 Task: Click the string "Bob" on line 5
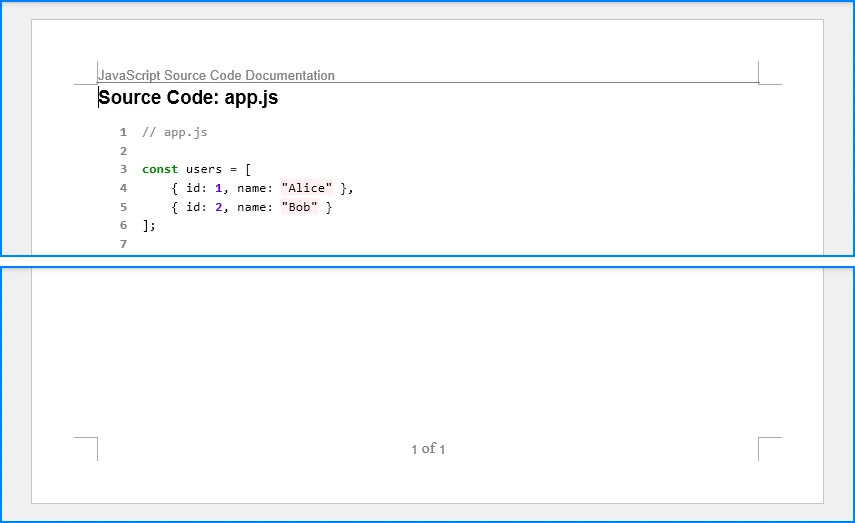coord(299,207)
